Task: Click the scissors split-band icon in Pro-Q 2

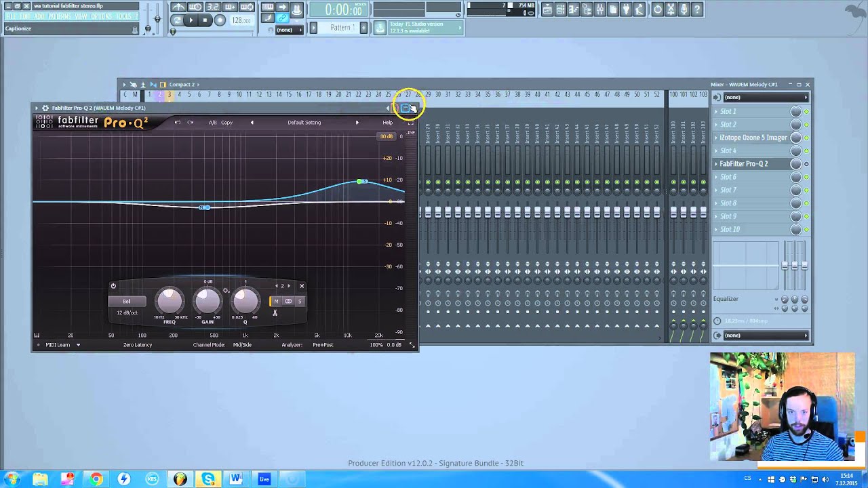Action: tap(275, 312)
